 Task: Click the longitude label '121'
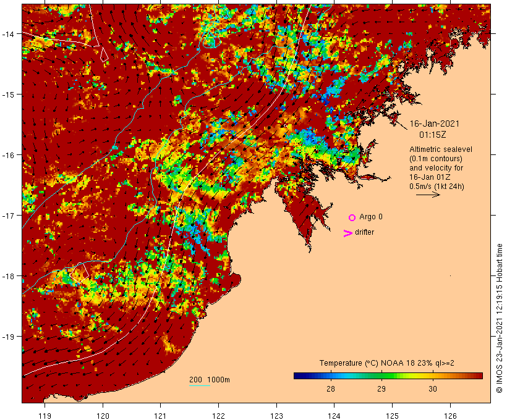pos(160,416)
